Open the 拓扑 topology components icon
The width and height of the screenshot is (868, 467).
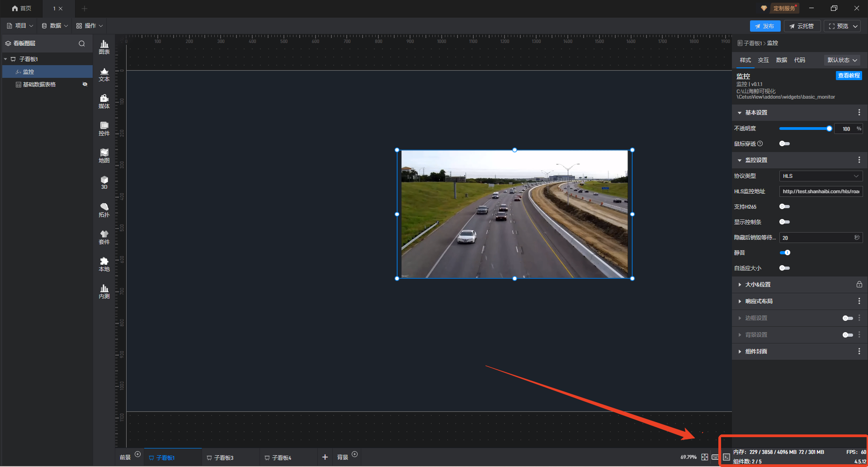[104, 210]
